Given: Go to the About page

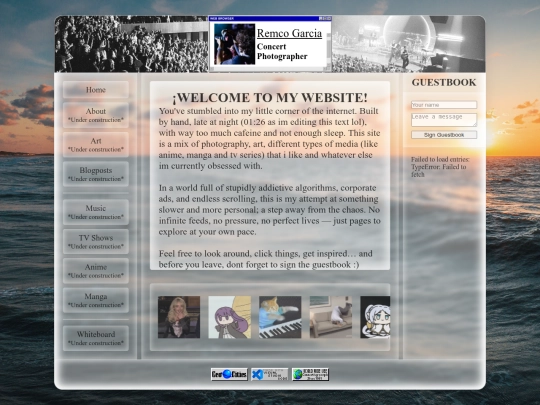Looking at the screenshot, I should coord(96,115).
